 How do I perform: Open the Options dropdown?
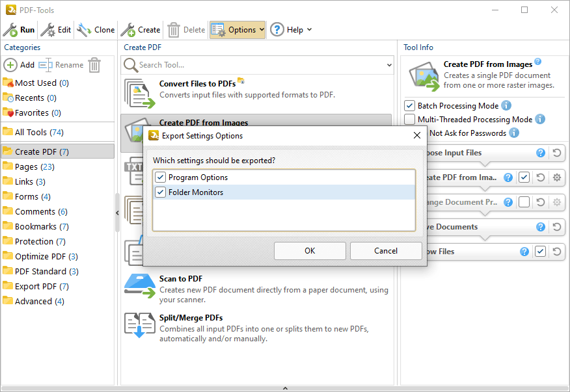(238, 30)
